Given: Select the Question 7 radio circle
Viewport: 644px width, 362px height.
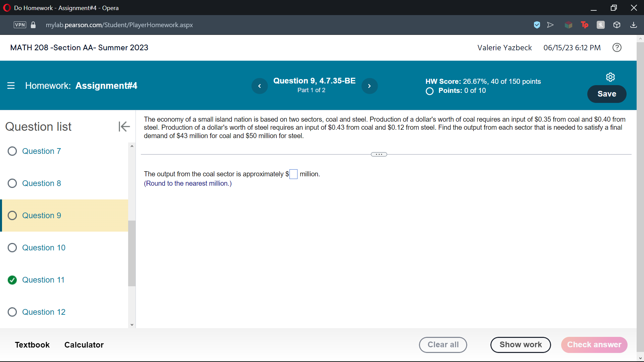Looking at the screenshot, I should click(x=12, y=151).
